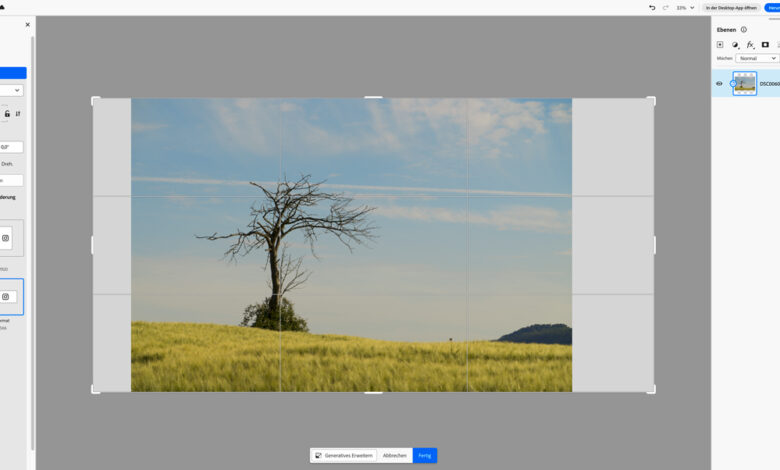Click the wide blue button in left panel

pos(13,73)
